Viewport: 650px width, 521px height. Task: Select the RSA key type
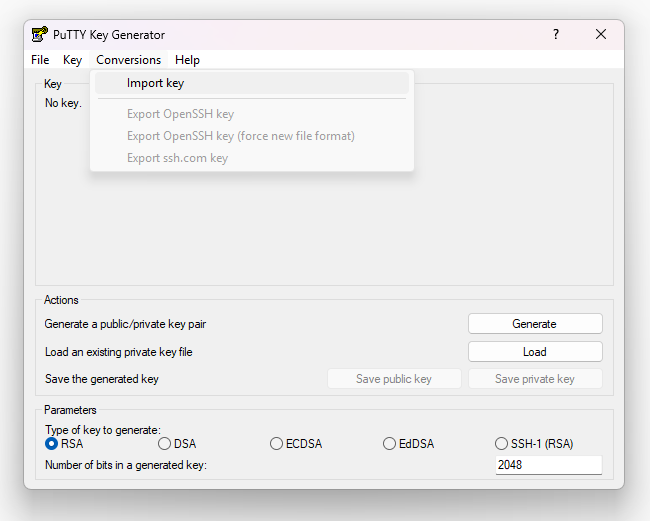(52, 444)
